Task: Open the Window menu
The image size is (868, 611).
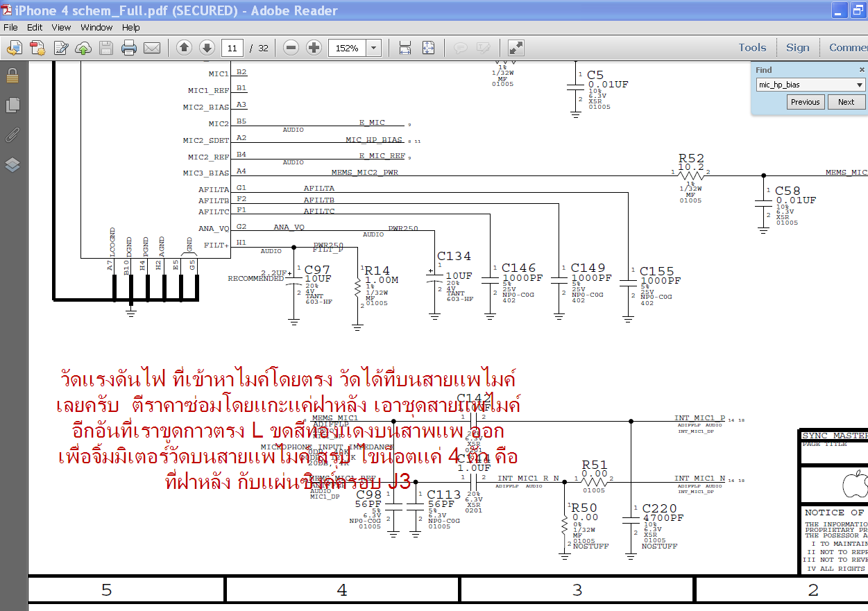Action: pyautogui.click(x=96, y=28)
